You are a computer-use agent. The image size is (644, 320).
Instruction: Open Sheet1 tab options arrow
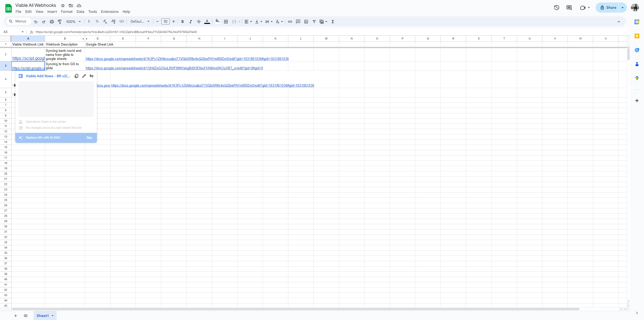[53, 316]
